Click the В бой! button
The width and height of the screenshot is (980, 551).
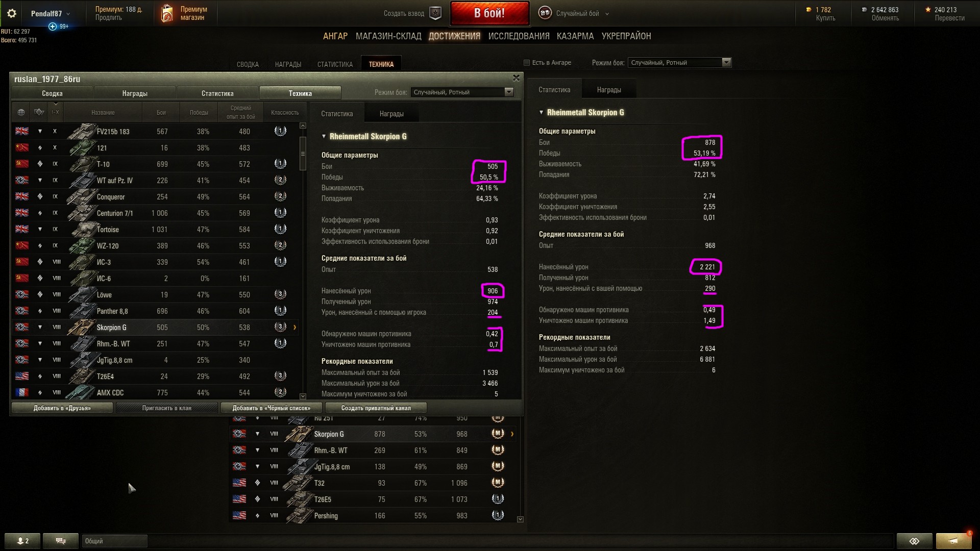coord(489,13)
